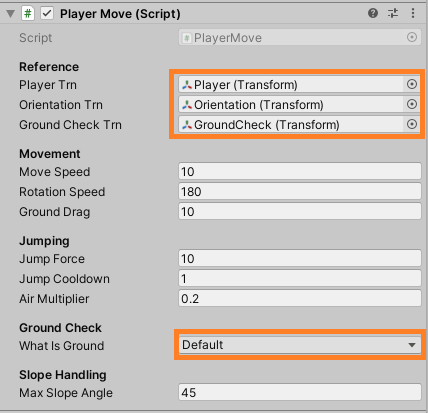Disable the Player Move script checkbox
The height and width of the screenshot is (413, 428).
click(x=47, y=14)
